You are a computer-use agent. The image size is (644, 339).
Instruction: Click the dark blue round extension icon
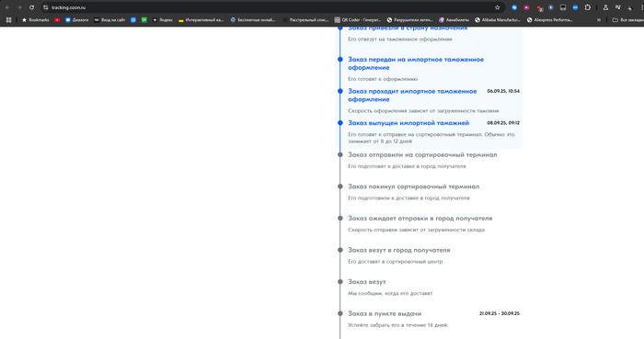click(x=551, y=7)
